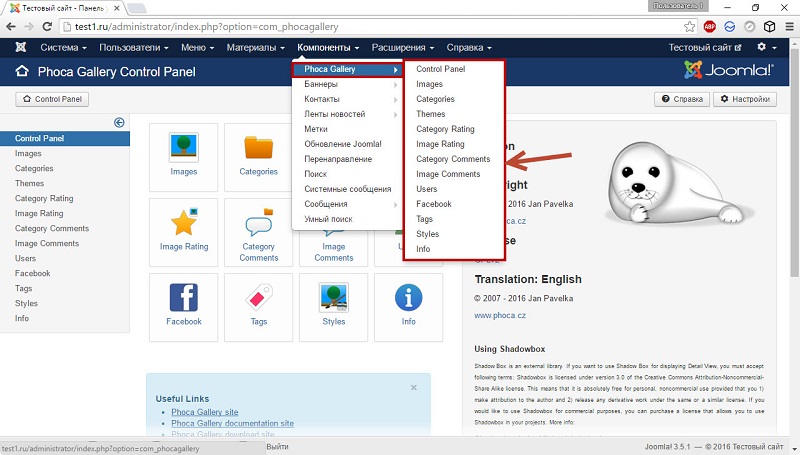Open the Компоненты dropdown menu
Screen dimensions: 800x455
point(328,47)
